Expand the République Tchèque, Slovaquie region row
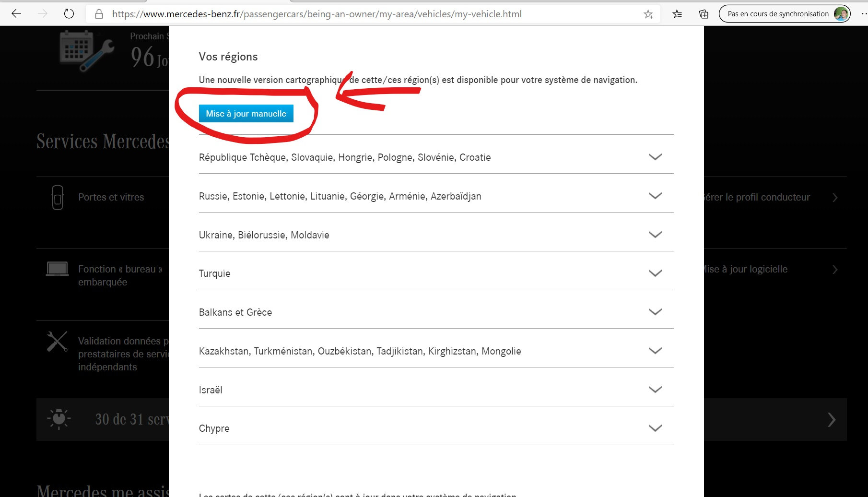868x497 pixels. tap(655, 157)
